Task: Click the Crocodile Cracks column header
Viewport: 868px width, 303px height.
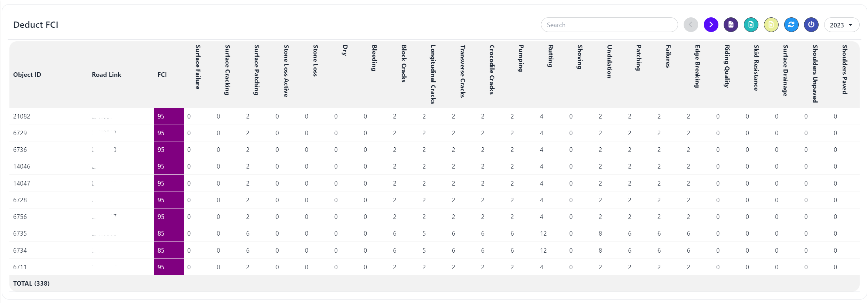Action: [492, 69]
